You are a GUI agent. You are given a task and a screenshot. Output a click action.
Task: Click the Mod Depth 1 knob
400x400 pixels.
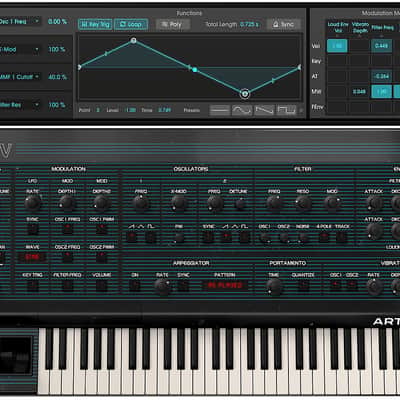pyautogui.click(x=67, y=203)
